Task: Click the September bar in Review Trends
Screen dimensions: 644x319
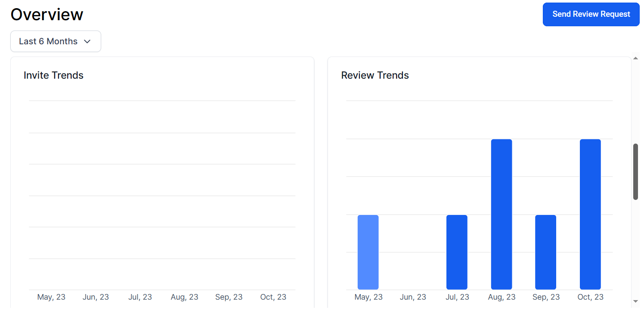Action: click(x=545, y=252)
